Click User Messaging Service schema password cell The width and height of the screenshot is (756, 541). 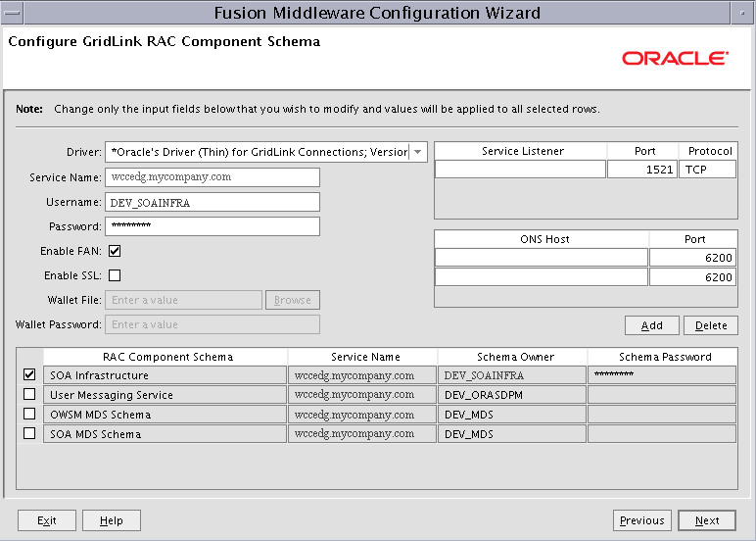point(662,395)
